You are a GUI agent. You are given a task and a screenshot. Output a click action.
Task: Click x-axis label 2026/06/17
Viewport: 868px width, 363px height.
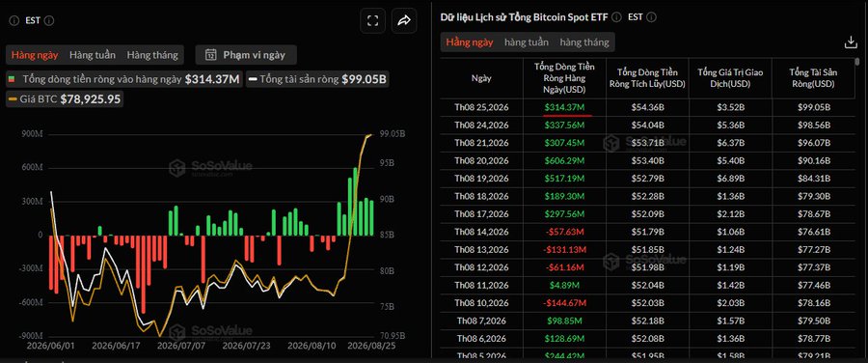point(115,346)
